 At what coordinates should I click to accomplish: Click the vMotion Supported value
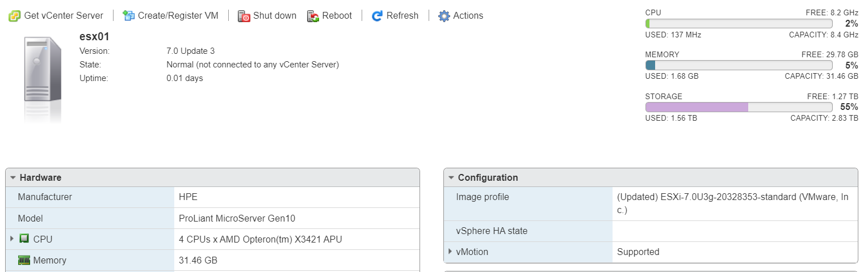(638, 252)
